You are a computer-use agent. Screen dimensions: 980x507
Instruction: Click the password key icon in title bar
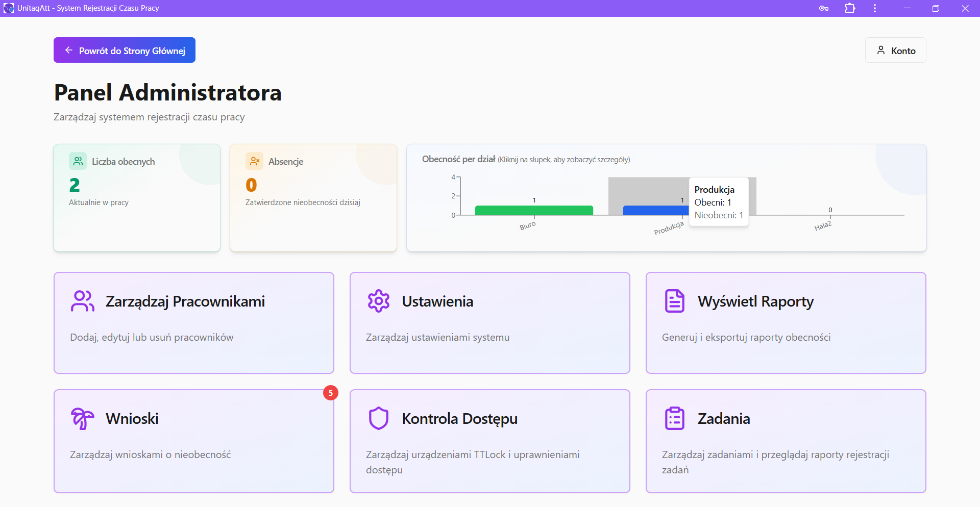point(824,8)
